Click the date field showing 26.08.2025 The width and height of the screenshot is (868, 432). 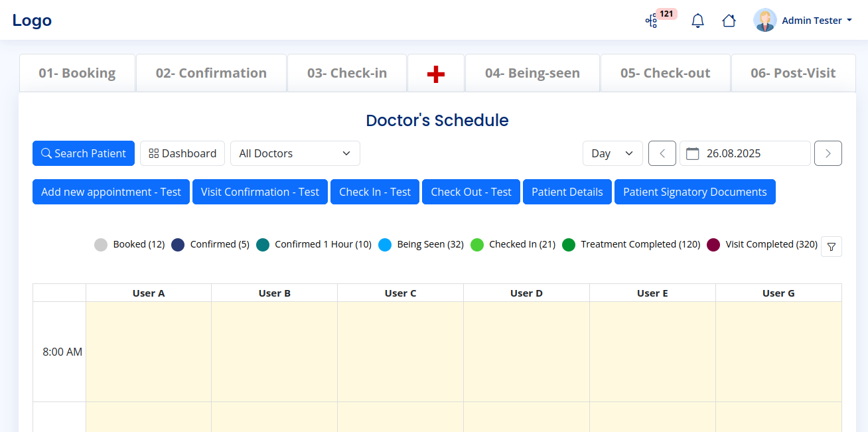(x=745, y=153)
